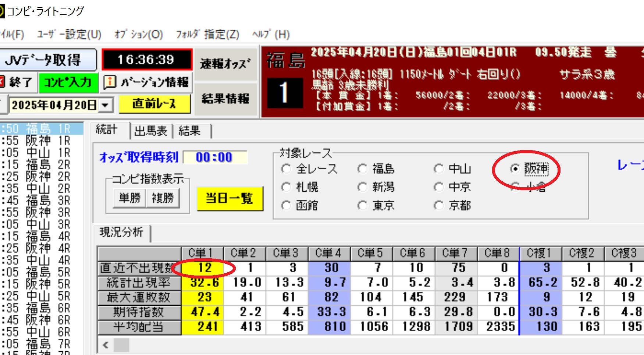Image resolution: width=644 pixels, height=355 pixels.
Task: Open the 結果情報 panel
Action: coord(225,99)
